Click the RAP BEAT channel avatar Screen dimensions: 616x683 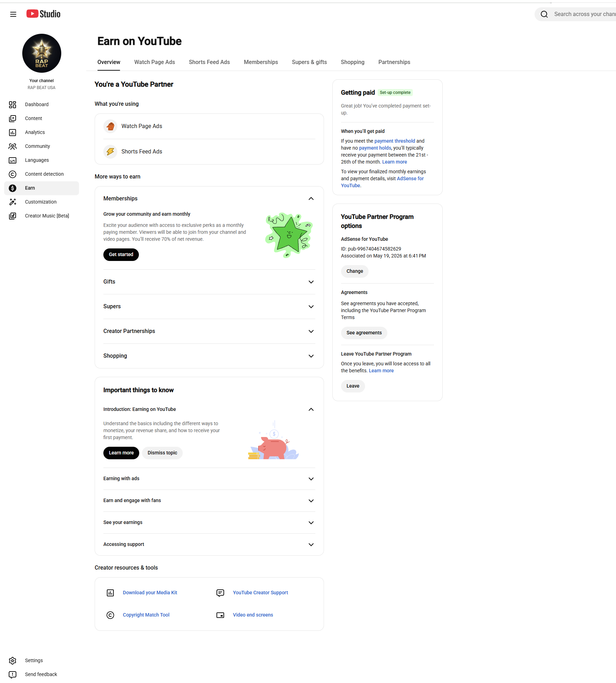(42, 53)
